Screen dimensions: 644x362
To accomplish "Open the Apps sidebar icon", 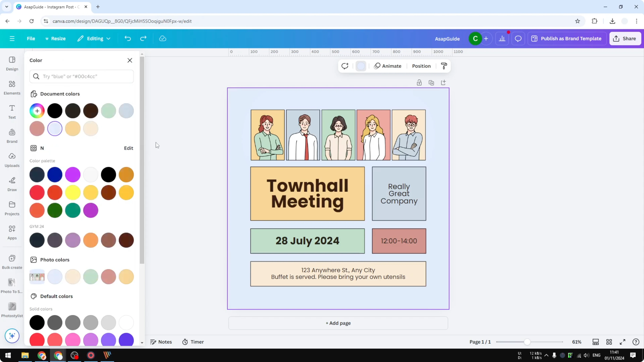I will click(x=12, y=233).
